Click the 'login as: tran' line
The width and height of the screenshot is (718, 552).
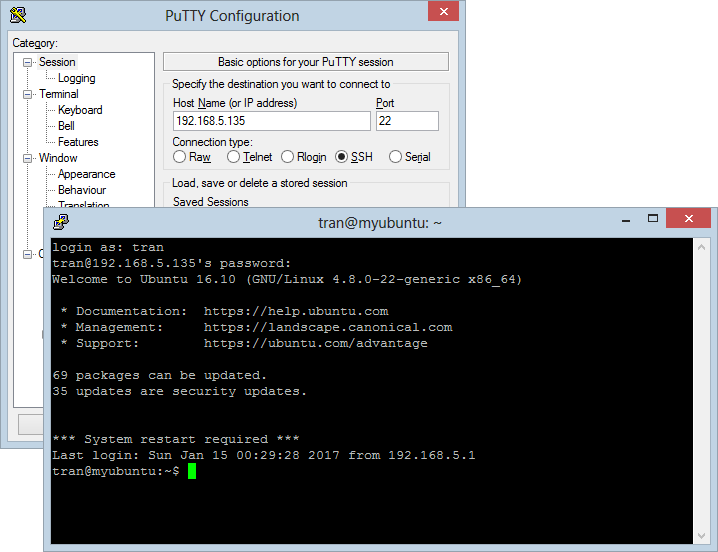(x=108, y=247)
